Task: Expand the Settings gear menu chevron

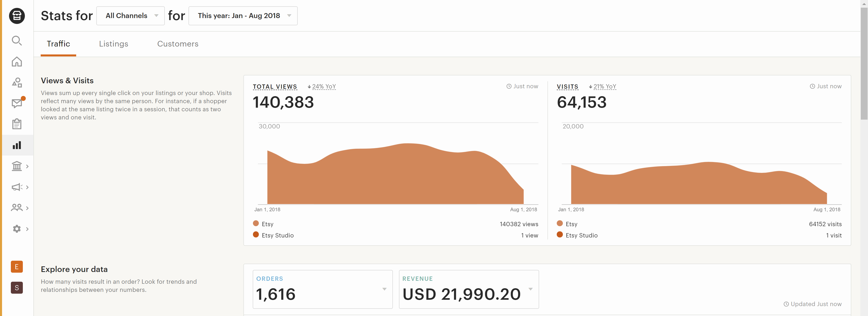Action: click(27, 229)
